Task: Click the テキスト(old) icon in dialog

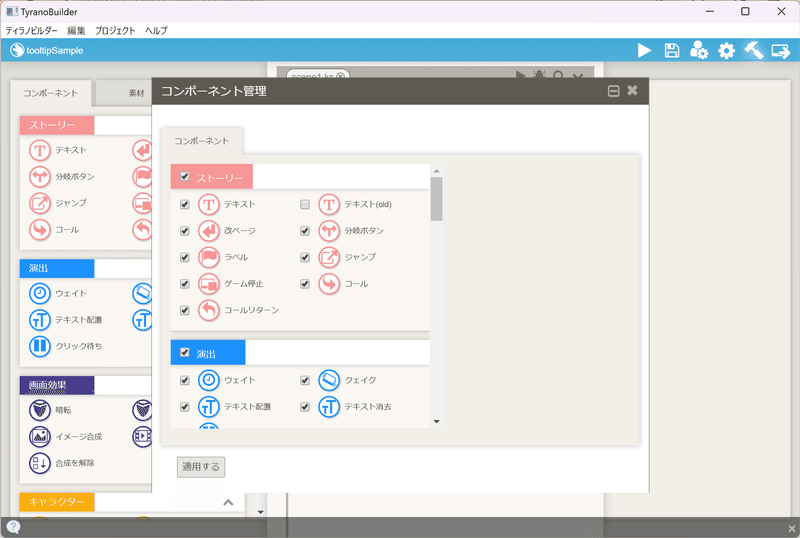Action: click(329, 205)
